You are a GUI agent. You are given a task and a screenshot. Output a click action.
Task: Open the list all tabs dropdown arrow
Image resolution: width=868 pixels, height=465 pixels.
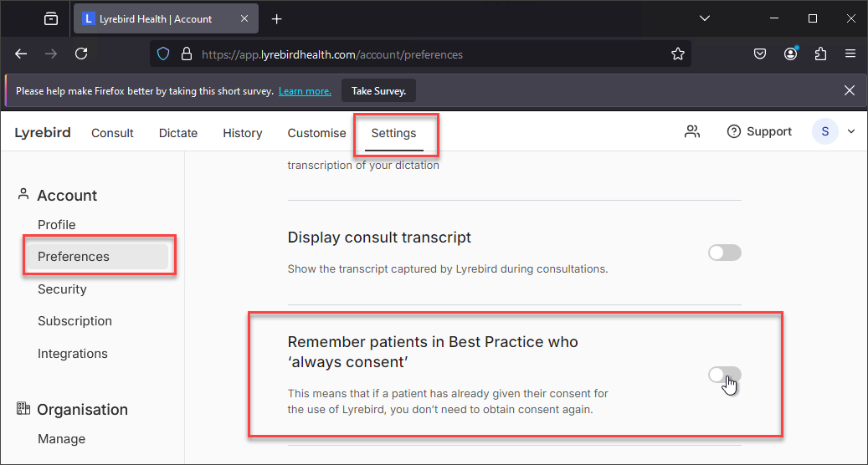[705, 18]
